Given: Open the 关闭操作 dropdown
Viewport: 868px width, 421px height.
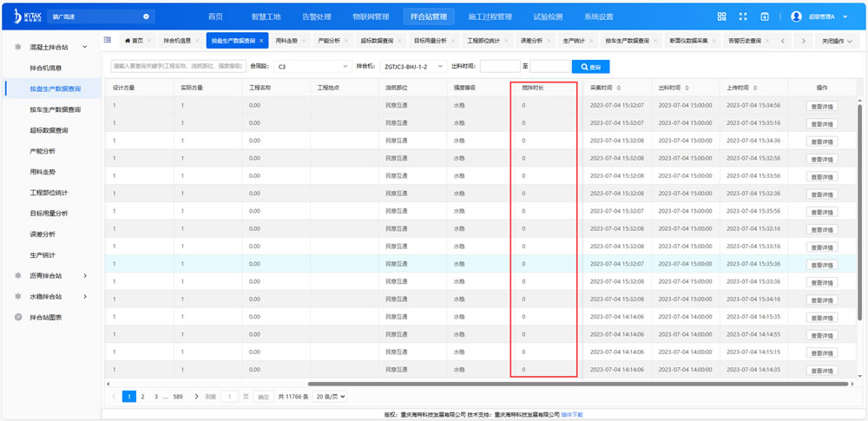Looking at the screenshot, I should [x=837, y=41].
